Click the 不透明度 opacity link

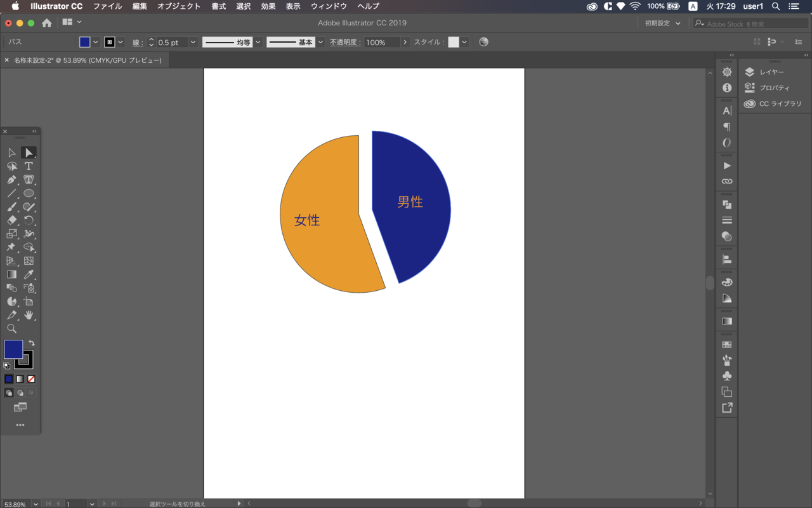(x=345, y=42)
